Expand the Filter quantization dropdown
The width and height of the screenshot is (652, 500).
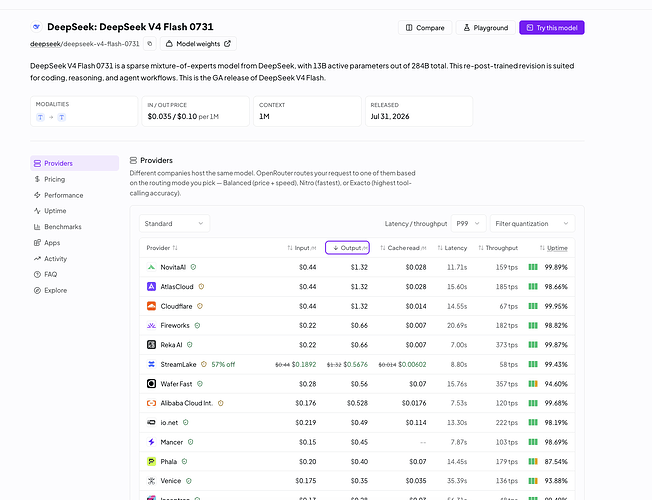[532, 224]
